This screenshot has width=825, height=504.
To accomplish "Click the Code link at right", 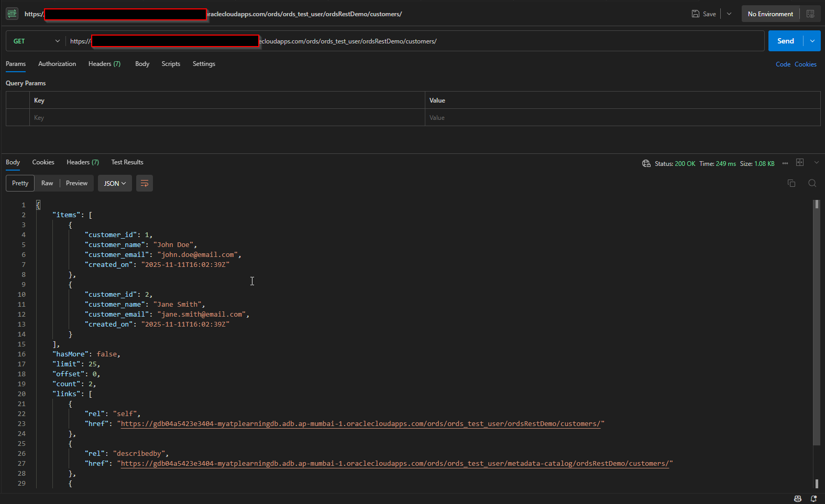I will click(783, 64).
